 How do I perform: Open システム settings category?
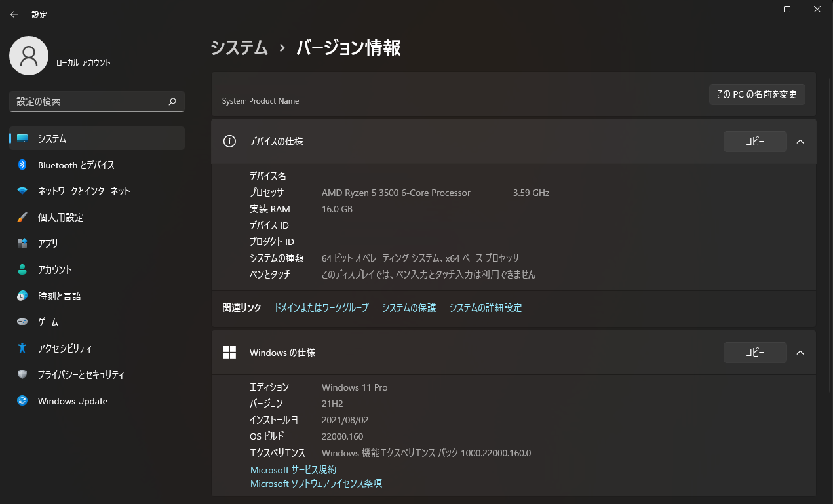97,138
